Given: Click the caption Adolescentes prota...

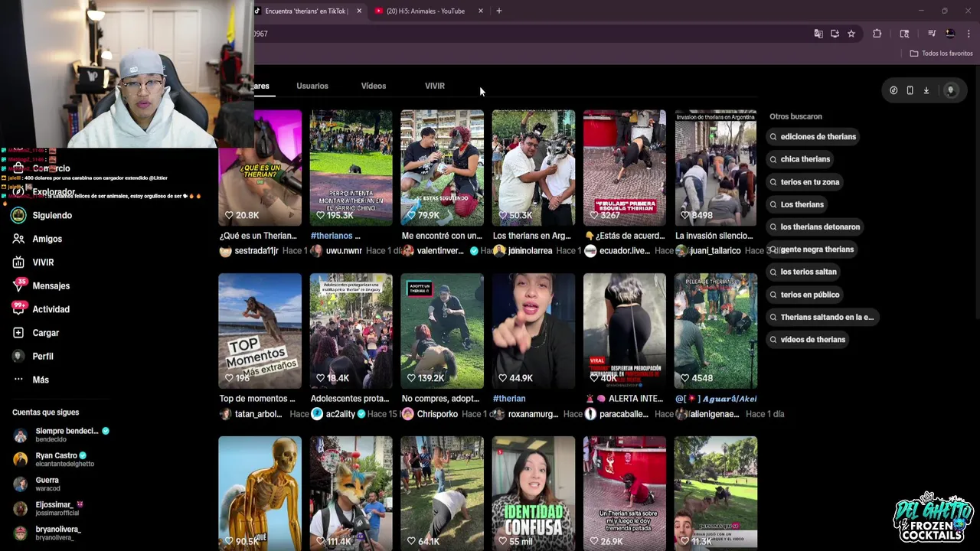Looking at the screenshot, I should (x=351, y=399).
